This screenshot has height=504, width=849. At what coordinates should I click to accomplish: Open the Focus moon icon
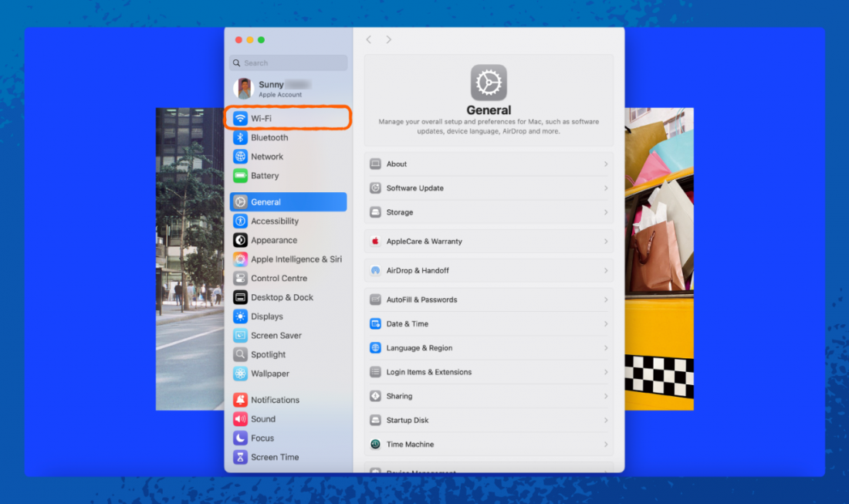point(240,438)
